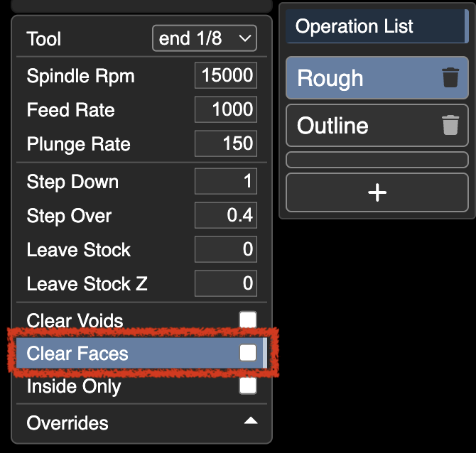
Task: Edit the Spindle Rpm value field
Action: click(x=226, y=75)
